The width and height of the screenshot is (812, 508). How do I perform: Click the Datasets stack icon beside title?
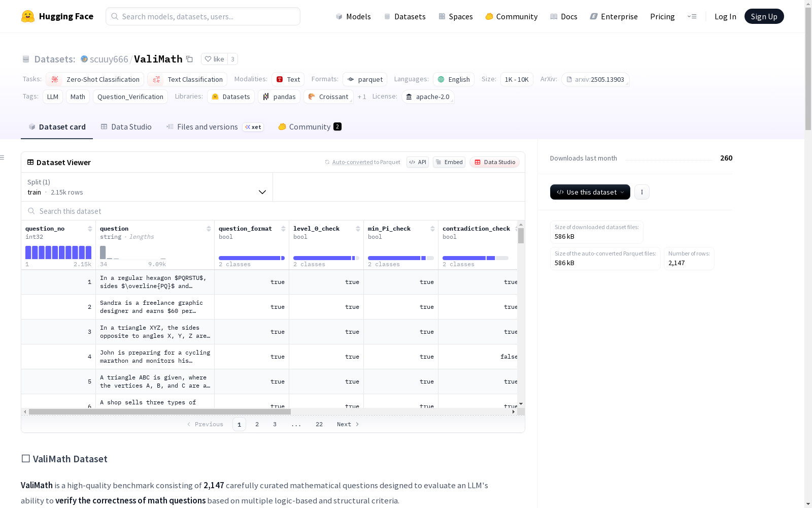26,59
